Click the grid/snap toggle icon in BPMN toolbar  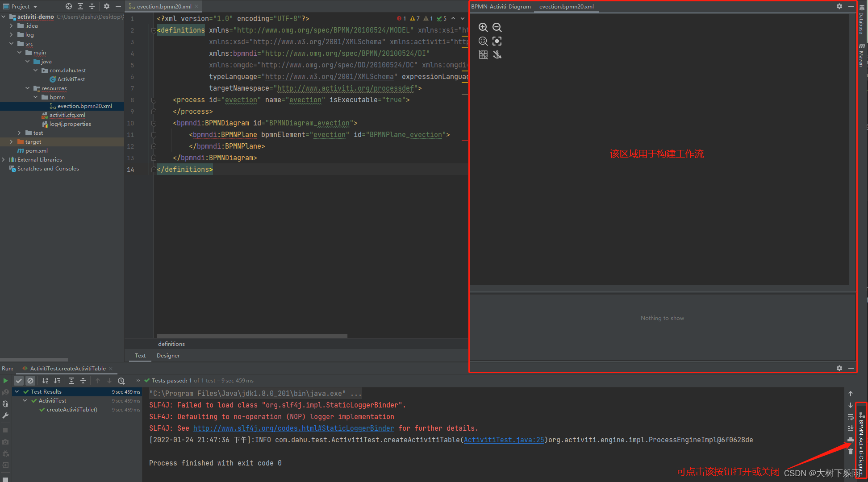point(483,54)
